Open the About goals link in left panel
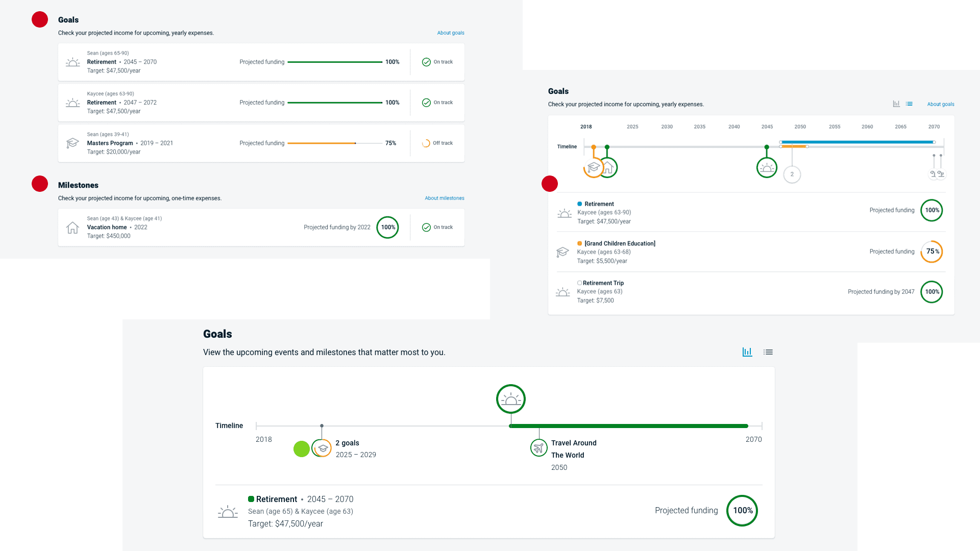The width and height of the screenshot is (980, 551). pyautogui.click(x=450, y=33)
